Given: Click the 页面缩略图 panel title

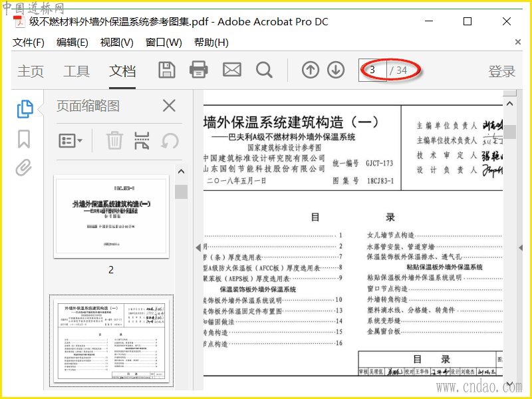Looking at the screenshot, I should click(x=88, y=106).
